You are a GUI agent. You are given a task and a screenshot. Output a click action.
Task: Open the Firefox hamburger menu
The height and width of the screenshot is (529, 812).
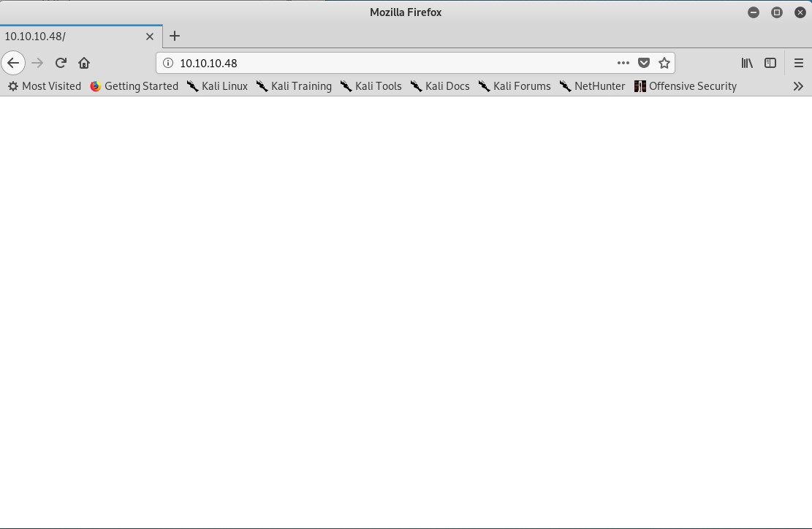click(799, 63)
